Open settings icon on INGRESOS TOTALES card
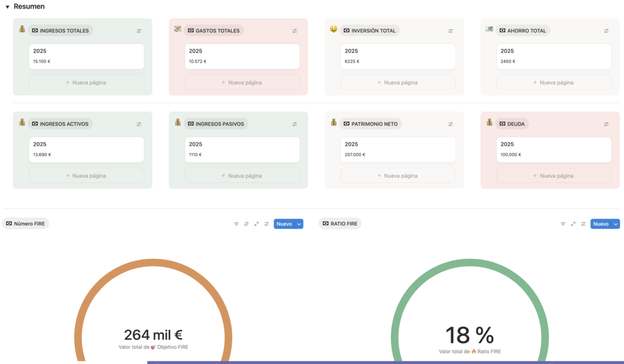 (x=139, y=30)
